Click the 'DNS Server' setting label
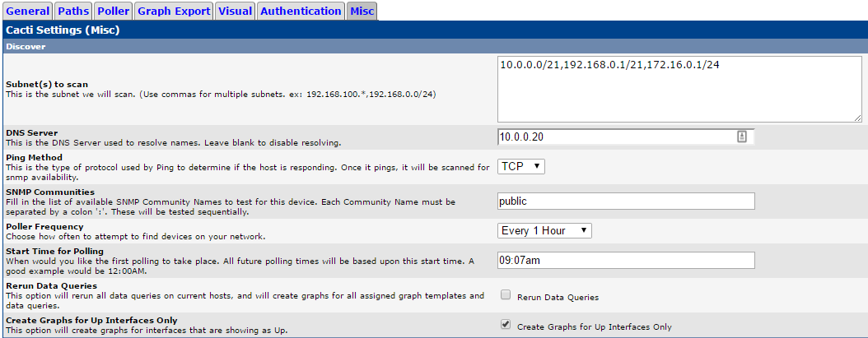Screen dimensions: 868x338 tap(31, 133)
